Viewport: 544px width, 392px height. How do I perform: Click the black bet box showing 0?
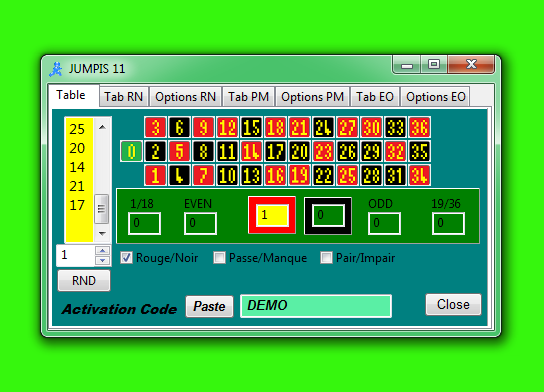pos(328,216)
